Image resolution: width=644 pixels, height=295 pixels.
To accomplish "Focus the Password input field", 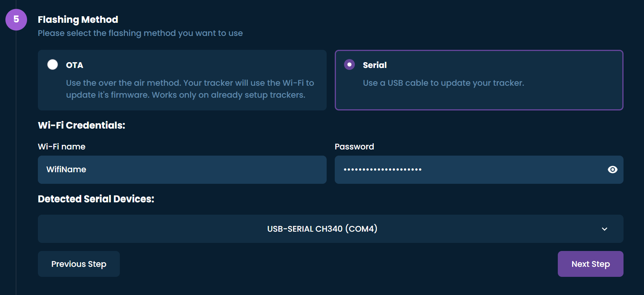I will pyautogui.click(x=479, y=170).
